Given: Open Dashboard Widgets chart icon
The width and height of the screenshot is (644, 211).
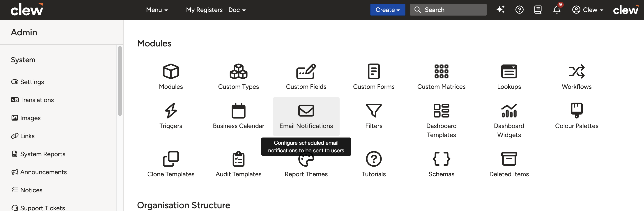Looking at the screenshot, I should (x=509, y=110).
